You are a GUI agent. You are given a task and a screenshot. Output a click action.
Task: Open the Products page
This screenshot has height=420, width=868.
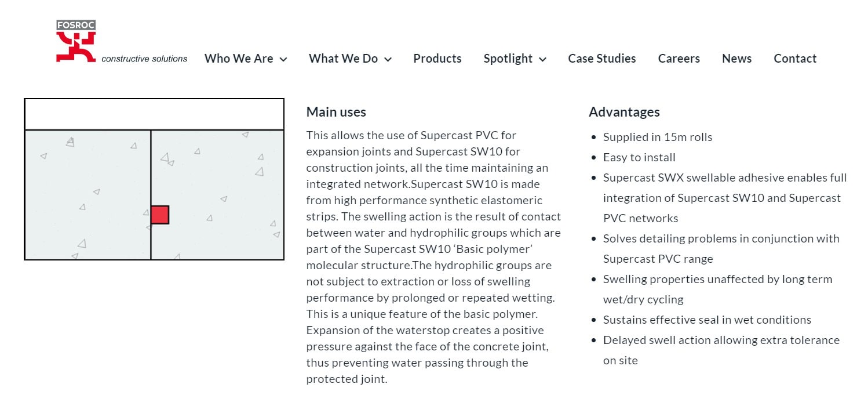[437, 59]
